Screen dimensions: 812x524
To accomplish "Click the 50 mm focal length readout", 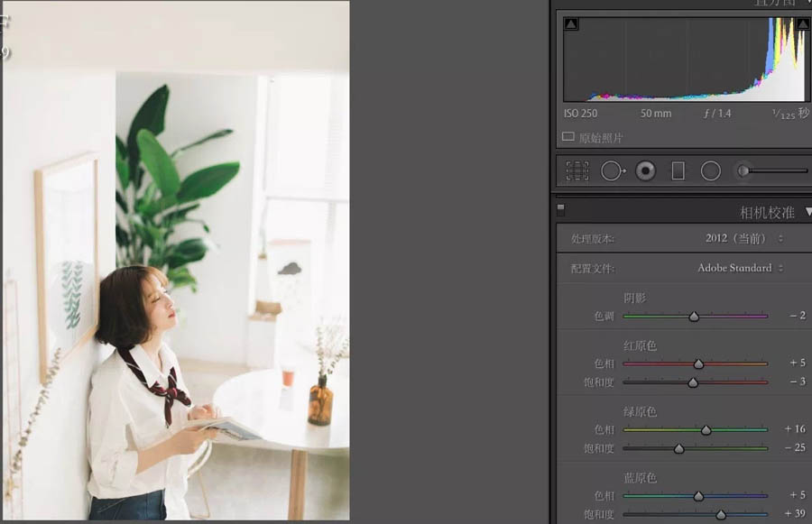I will (656, 114).
